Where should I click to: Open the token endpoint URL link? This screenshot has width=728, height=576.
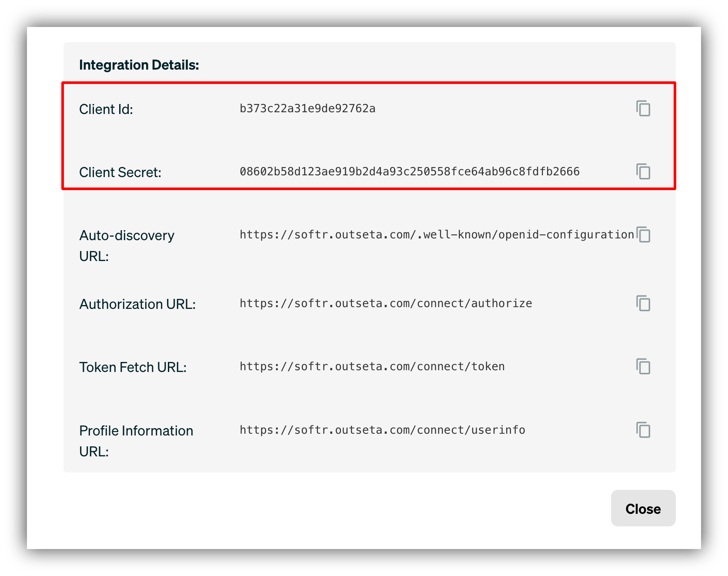tap(371, 367)
